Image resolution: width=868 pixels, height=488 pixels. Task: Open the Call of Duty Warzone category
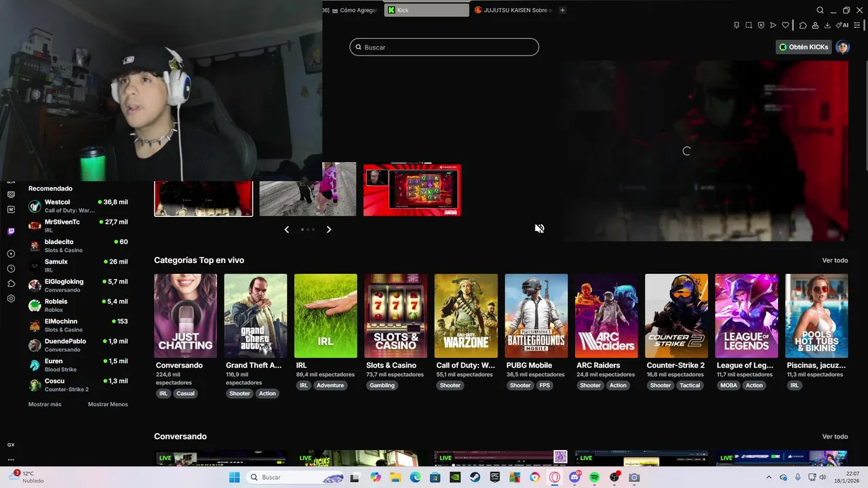466,316
